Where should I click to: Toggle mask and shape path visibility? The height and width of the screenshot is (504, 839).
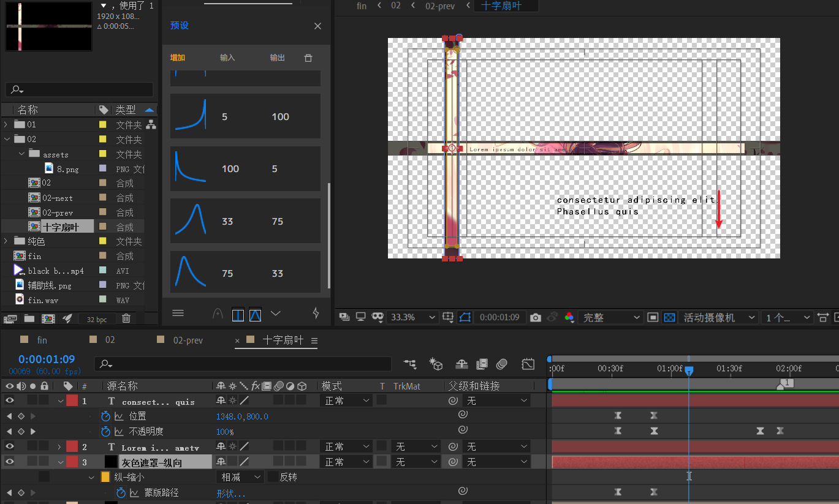465,317
